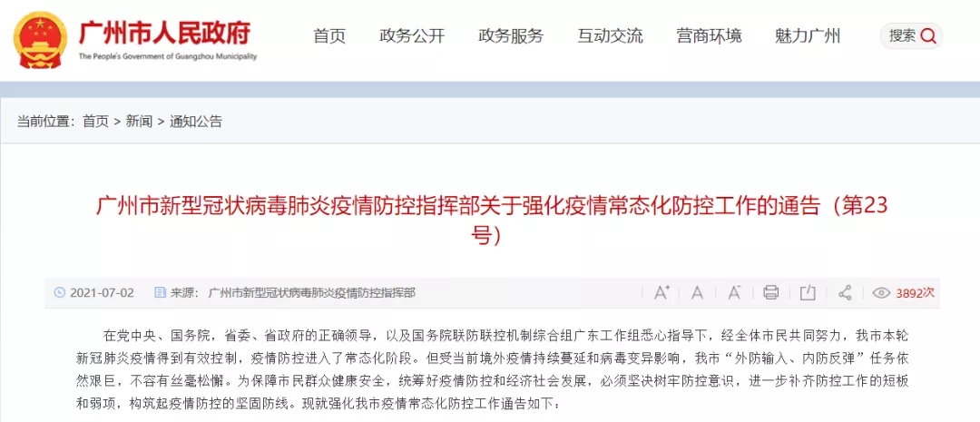Open the 魅力广州 menu item
The height and width of the screenshot is (422, 980).
(808, 36)
